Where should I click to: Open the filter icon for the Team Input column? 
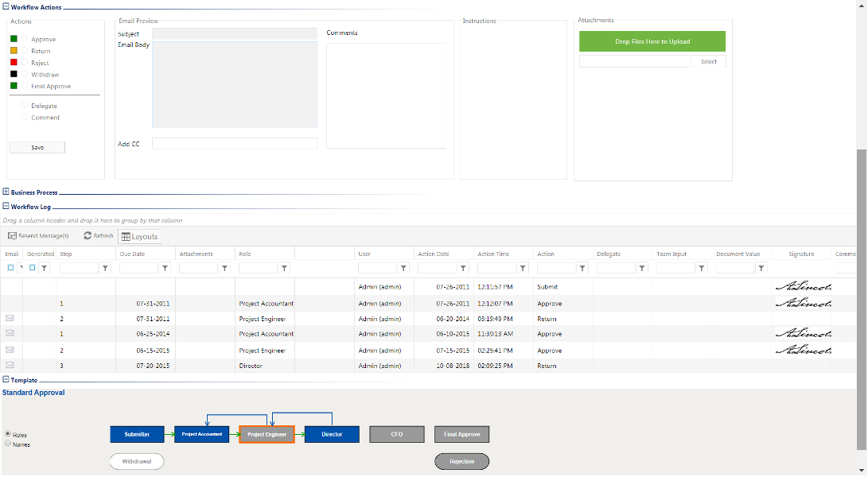(x=702, y=269)
